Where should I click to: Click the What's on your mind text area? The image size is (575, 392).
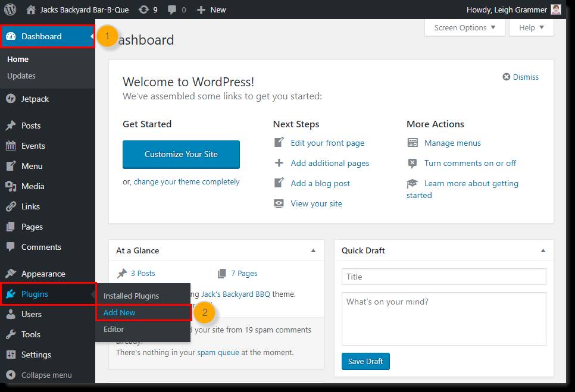coord(443,319)
